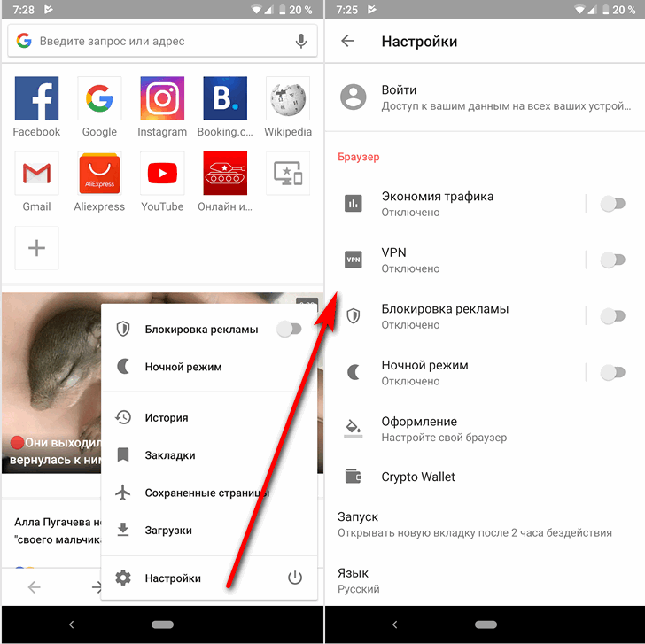645x644 pixels.
Task: Open Блокировка рекламы settings entry
Action: 455,316
